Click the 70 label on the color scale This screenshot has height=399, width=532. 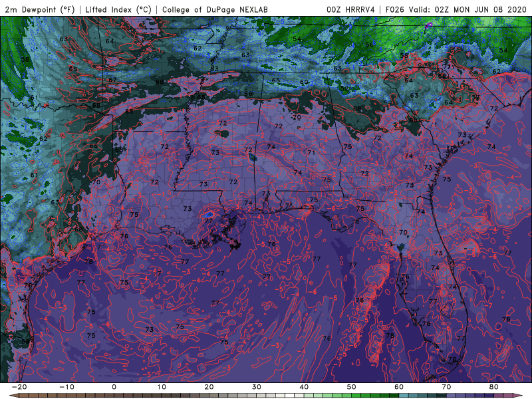tap(446, 387)
